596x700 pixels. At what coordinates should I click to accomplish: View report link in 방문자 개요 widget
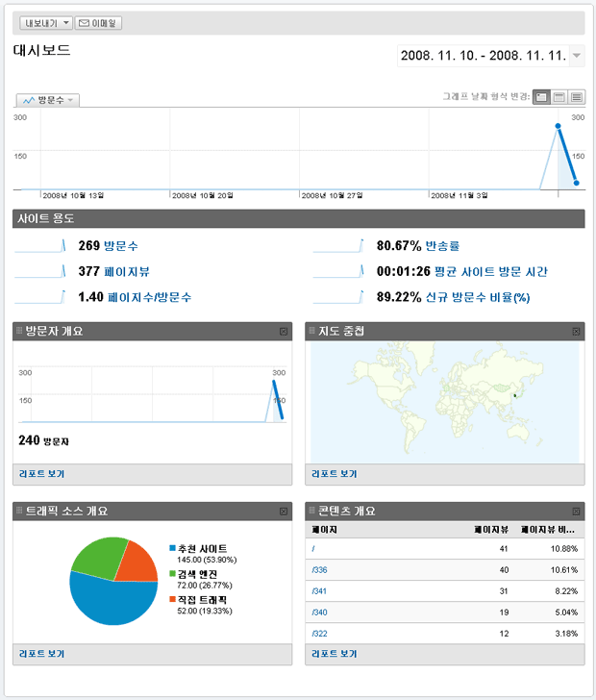coord(41,474)
